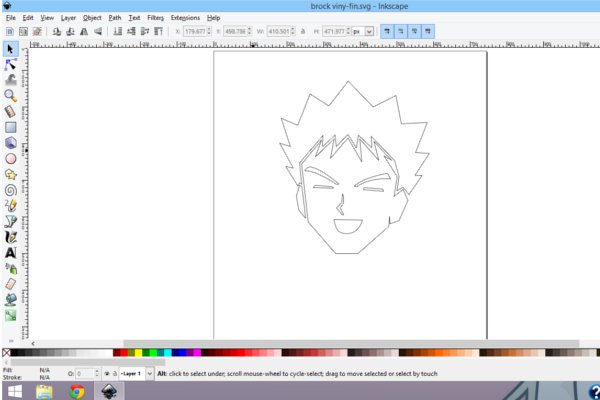Rotate selection 90° counter-clockwise
This screenshot has width=600, height=400.
click(x=57, y=31)
